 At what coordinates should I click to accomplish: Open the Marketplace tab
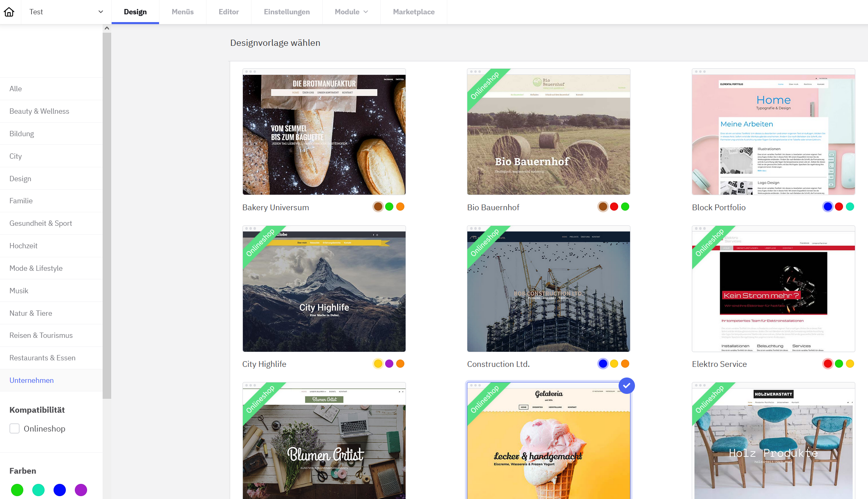click(x=413, y=12)
